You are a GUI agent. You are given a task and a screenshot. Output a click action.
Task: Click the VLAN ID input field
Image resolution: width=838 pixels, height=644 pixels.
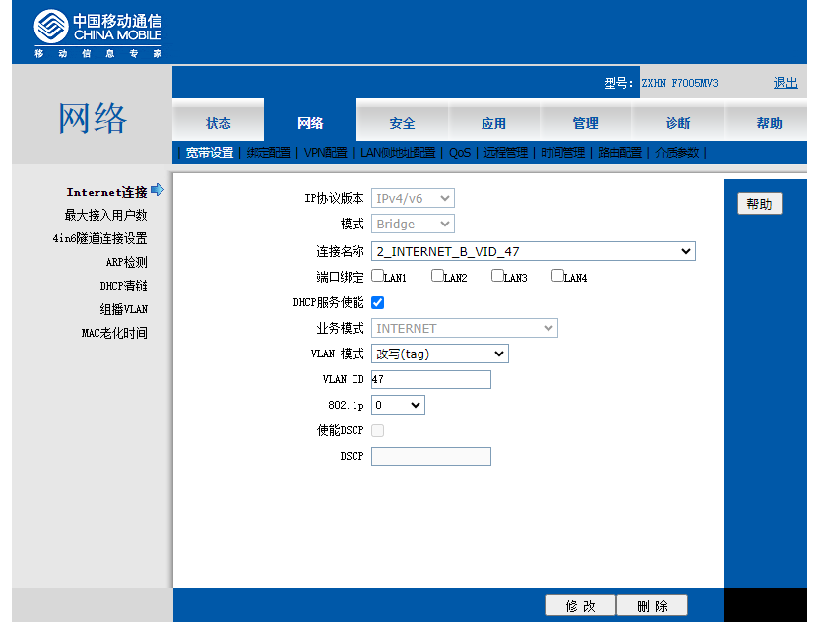[431, 379]
